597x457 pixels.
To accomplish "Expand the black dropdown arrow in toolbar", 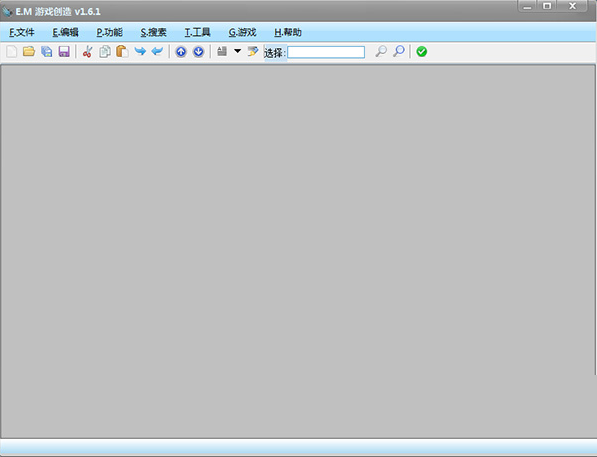I will tap(238, 51).
